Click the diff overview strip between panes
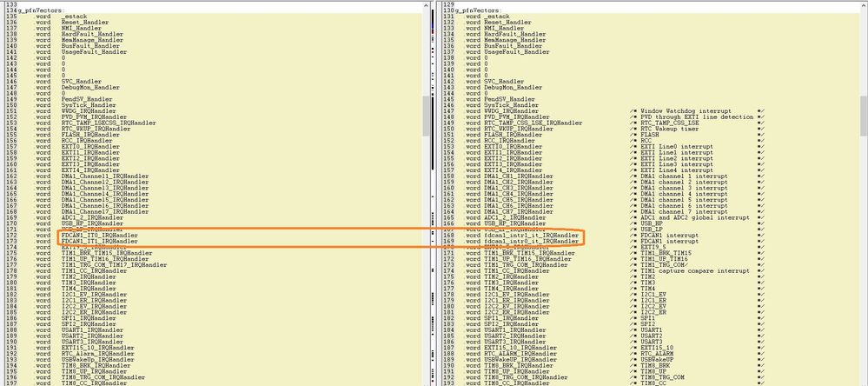Image resolution: width=868 pixels, height=386 pixels. tap(434, 193)
